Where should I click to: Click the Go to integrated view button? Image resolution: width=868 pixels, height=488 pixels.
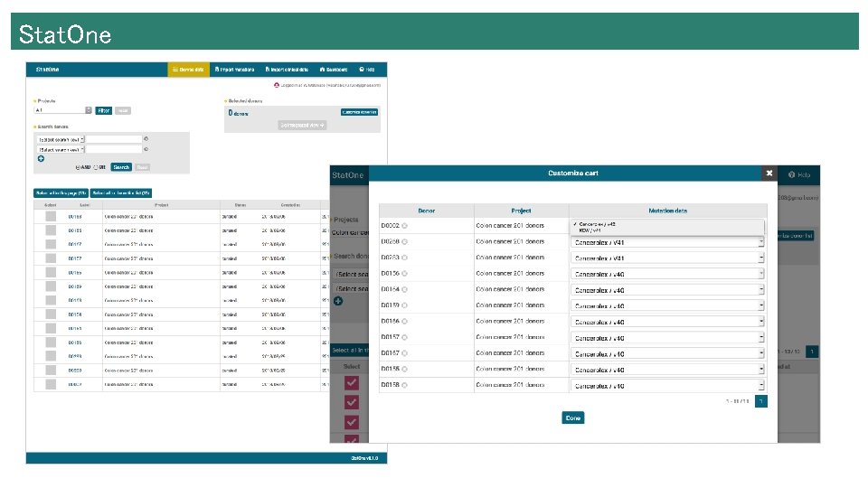(x=302, y=125)
